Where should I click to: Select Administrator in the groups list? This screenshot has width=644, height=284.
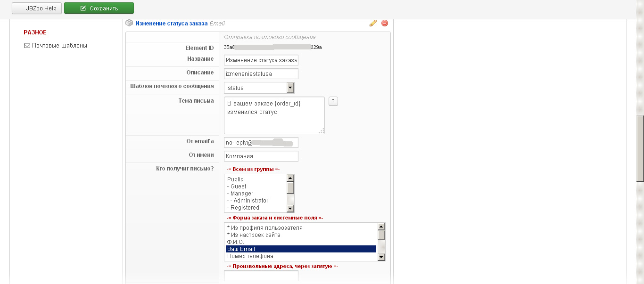tap(249, 201)
